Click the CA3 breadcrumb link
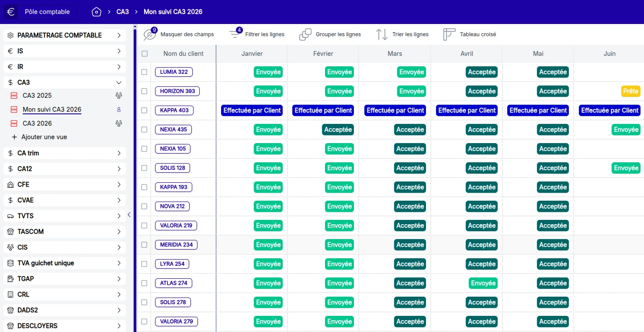The width and height of the screenshot is (644, 332). coord(123,12)
